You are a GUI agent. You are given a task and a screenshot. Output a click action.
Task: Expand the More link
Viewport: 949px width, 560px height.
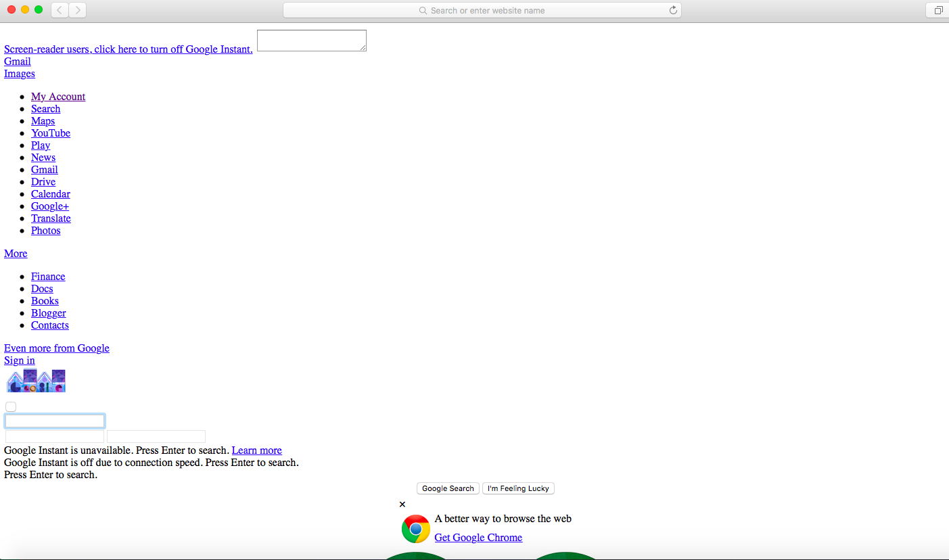point(16,254)
